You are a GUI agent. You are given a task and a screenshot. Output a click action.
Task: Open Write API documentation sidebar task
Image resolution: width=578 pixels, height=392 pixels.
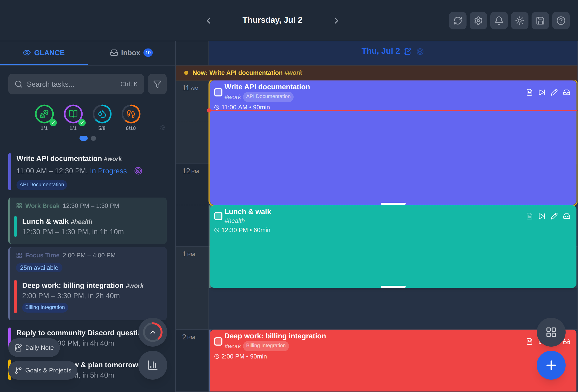pos(87,172)
